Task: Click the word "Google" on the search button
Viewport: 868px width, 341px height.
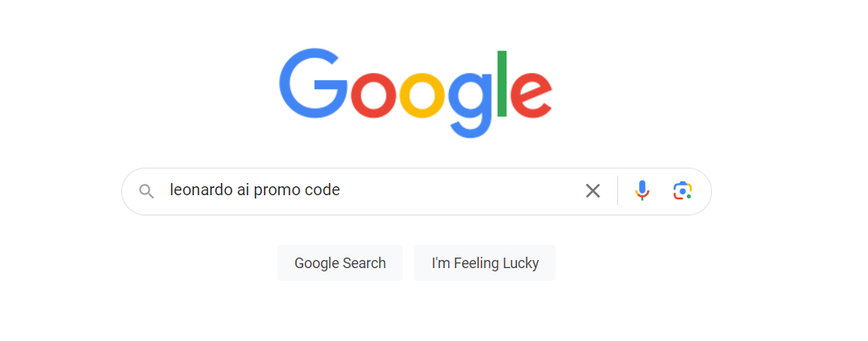Action: point(315,263)
